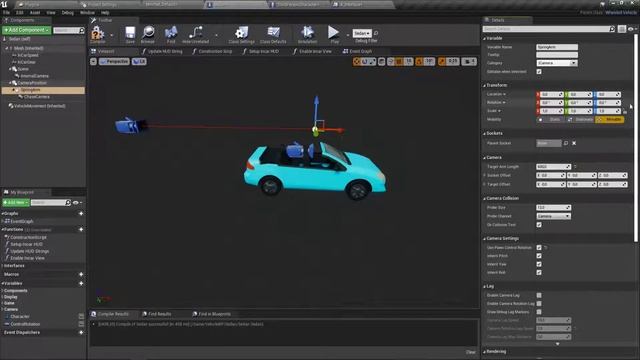Click the scale lock icon next to Scale row
This screenshot has height=360, width=640.
click(625, 111)
